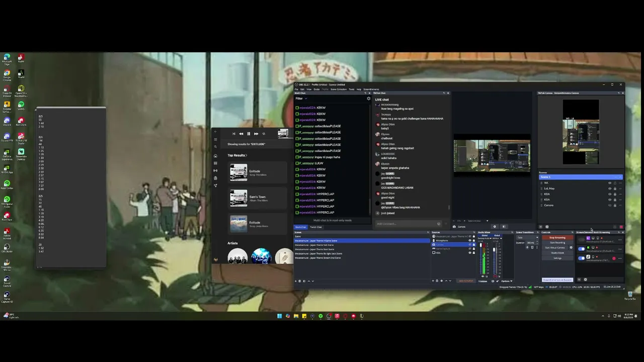Open TikTok Canvas settings gear
Viewport: 644px width, 362px height.
pos(547,227)
